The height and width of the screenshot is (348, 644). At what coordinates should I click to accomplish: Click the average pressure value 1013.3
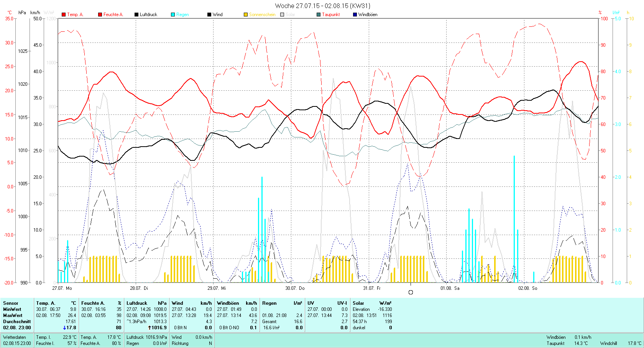tap(160, 322)
